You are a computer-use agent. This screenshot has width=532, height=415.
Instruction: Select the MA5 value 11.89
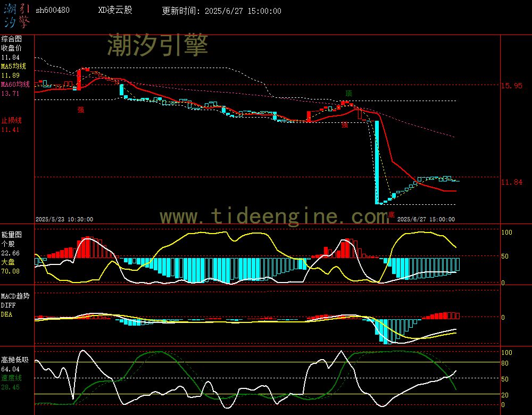tap(11, 76)
